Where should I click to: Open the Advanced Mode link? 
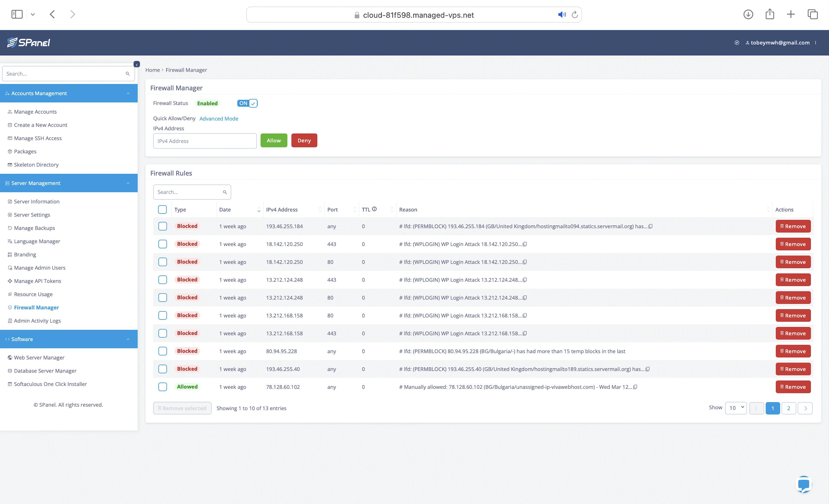(x=219, y=118)
